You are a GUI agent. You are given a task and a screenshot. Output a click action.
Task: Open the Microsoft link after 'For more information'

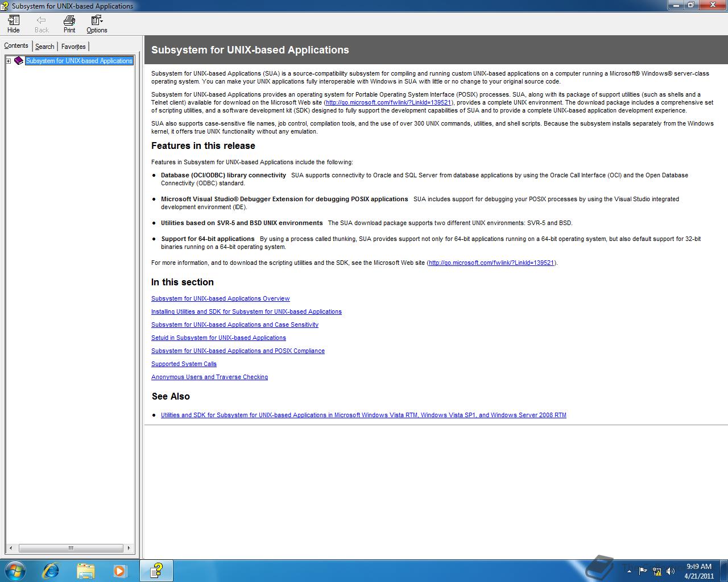491,263
